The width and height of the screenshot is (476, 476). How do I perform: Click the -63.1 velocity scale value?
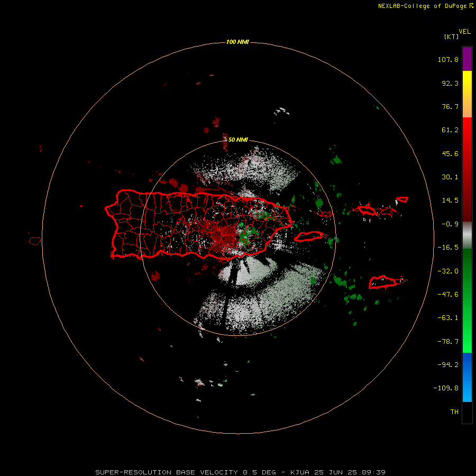448,318
